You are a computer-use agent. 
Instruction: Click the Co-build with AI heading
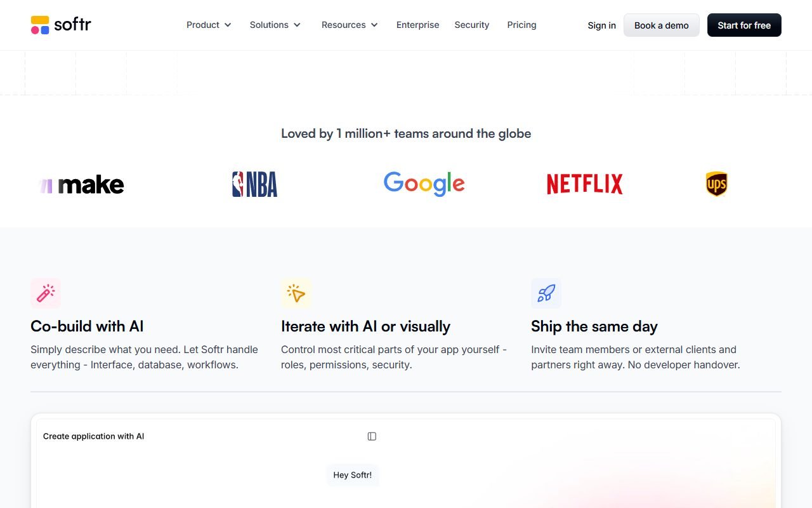tap(87, 326)
